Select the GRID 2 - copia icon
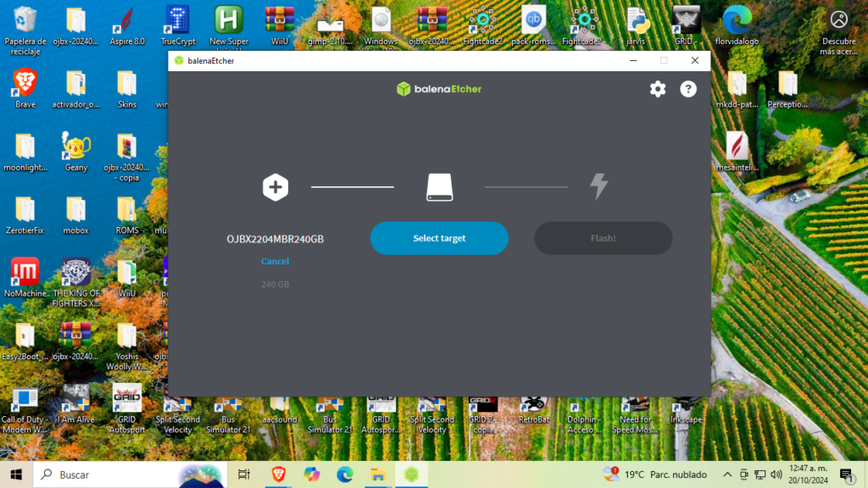 point(482,414)
